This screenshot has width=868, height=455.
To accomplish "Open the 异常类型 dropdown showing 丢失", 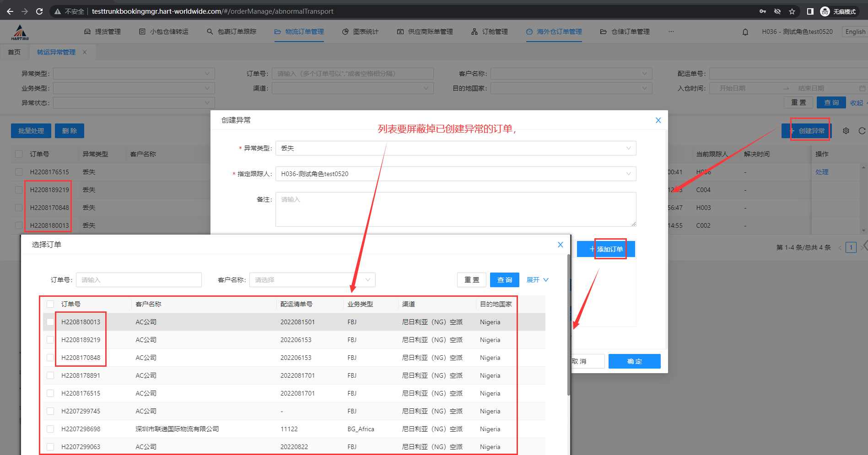I will [455, 148].
